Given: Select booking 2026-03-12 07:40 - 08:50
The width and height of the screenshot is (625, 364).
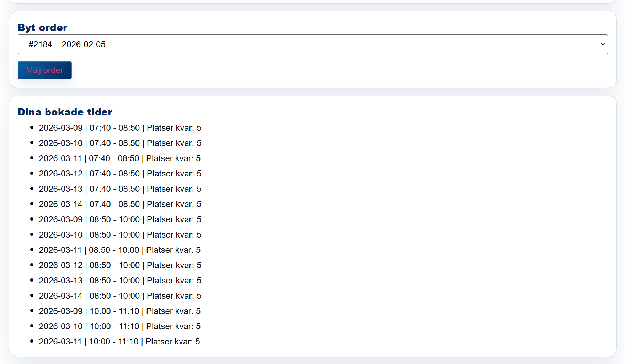Looking at the screenshot, I should click(120, 174).
